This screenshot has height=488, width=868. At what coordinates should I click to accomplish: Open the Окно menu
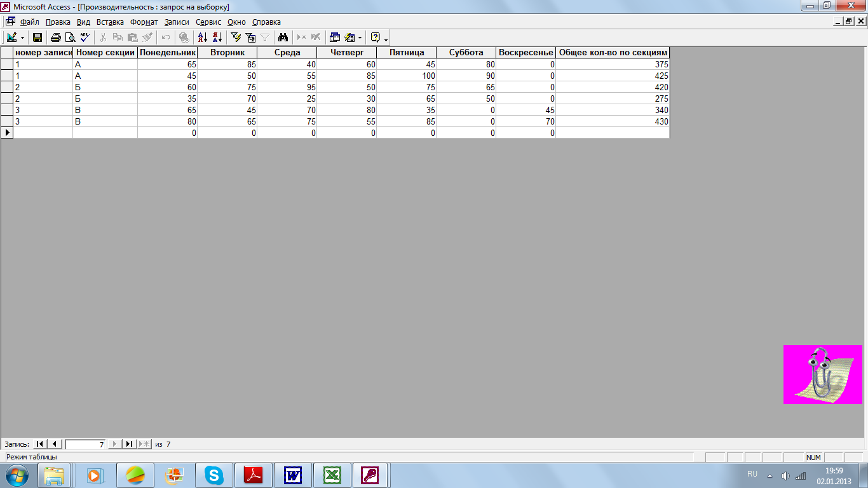[x=236, y=22]
